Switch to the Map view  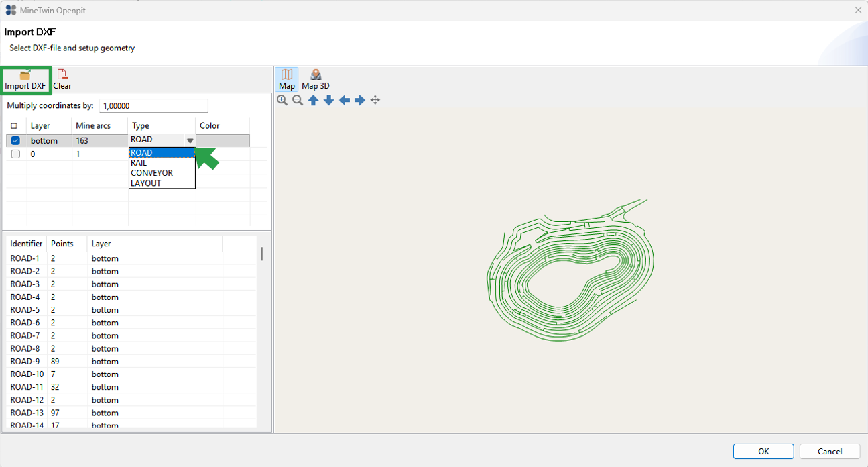287,80
